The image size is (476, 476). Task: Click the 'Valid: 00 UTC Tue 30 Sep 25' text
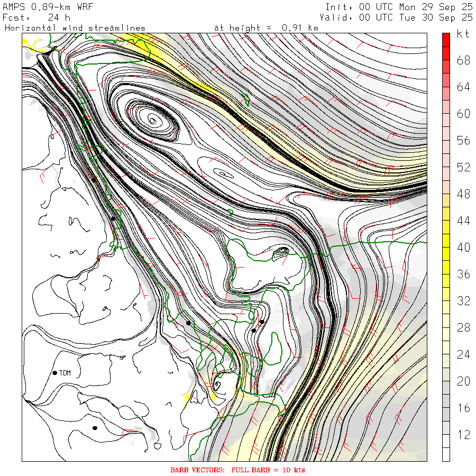tap(396, 17)
